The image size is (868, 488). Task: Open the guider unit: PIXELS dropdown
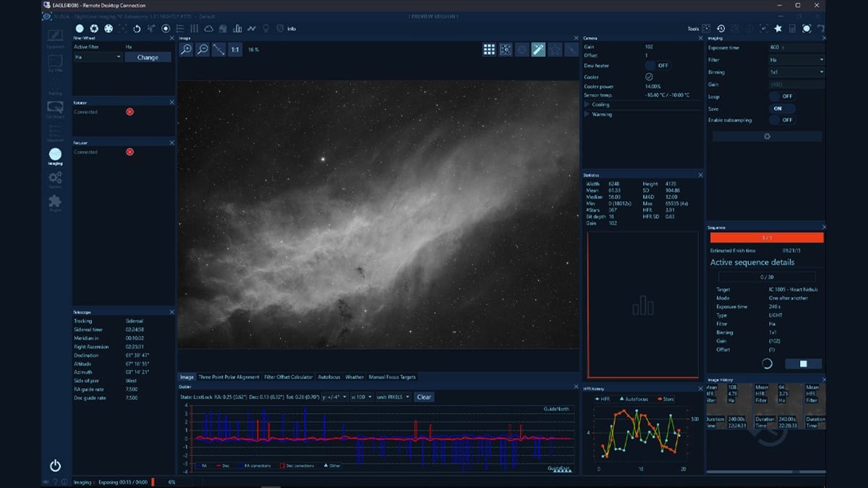click(393, 397)
